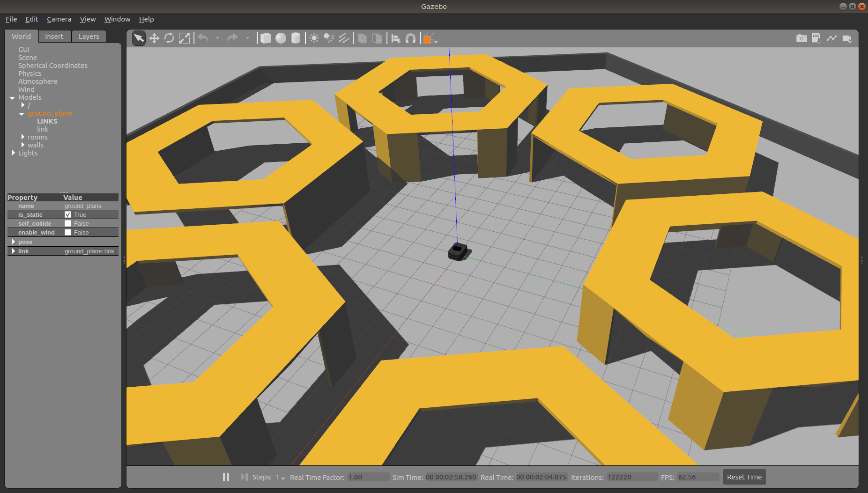Enable snap with magnet icon
The image size is (868, 493).
[410, 38]
